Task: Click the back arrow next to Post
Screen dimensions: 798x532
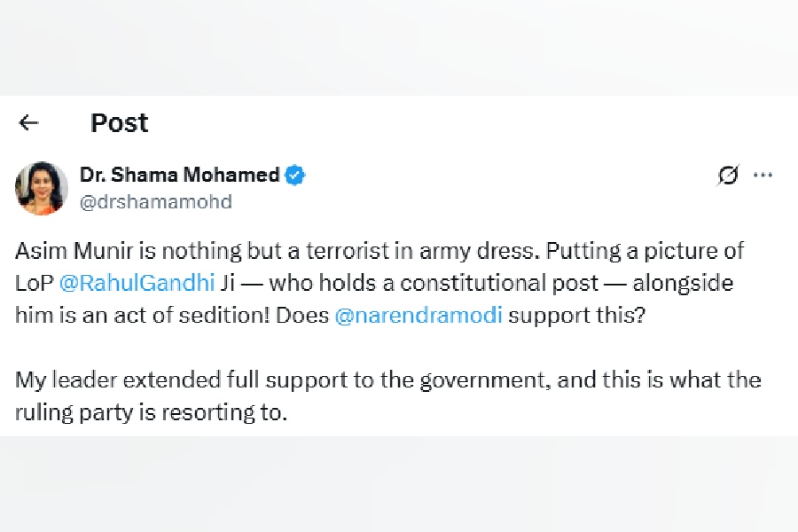Action: 29,122
